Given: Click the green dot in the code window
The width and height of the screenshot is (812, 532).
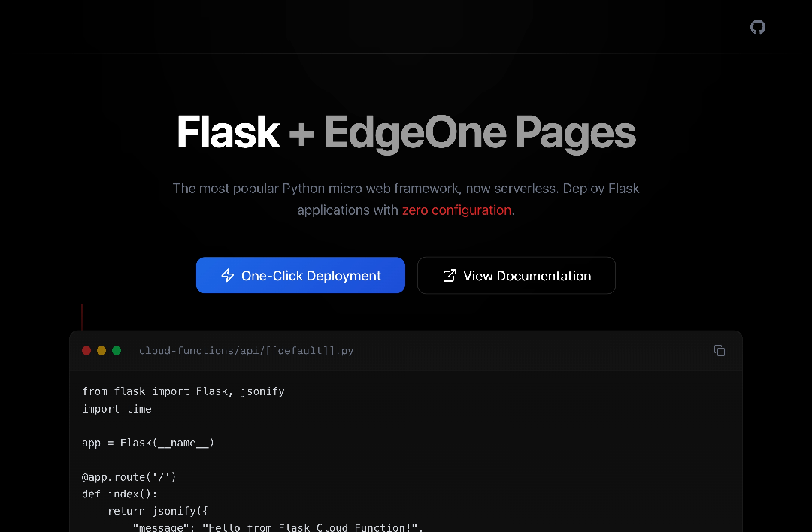Looking at the screenshot, I should (x=117, y=351).
